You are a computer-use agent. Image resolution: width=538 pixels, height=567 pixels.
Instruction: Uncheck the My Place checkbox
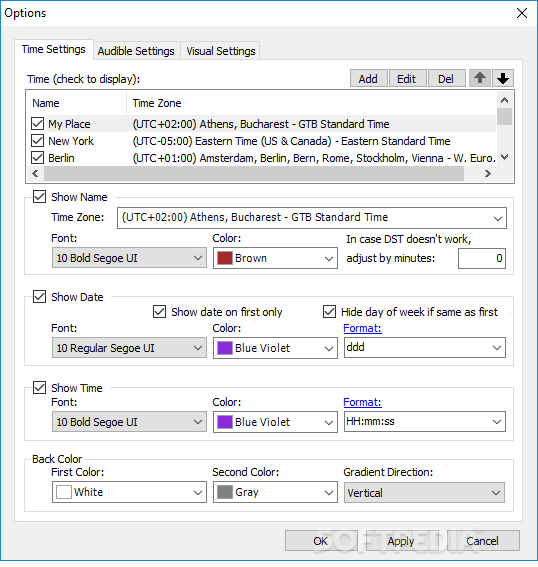point(37,124)
